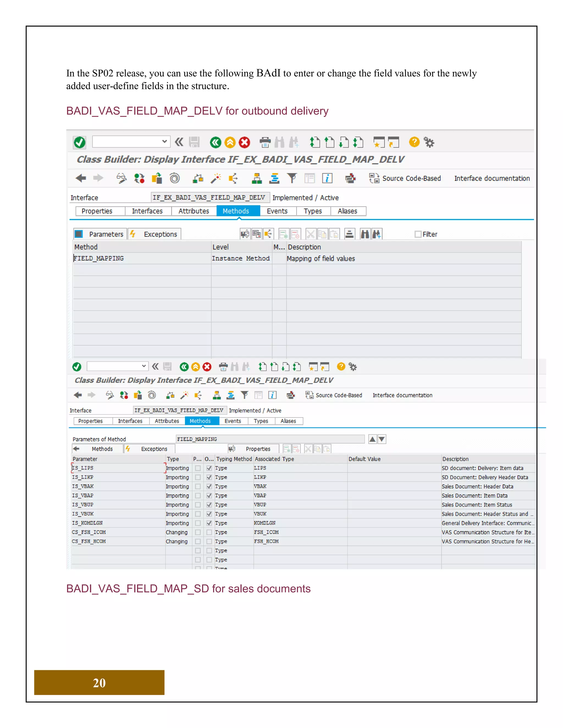The height and width of the screenshot is (728, 563).
Task: Click Source Code-Based in the first screenshot
Action: 405,178
